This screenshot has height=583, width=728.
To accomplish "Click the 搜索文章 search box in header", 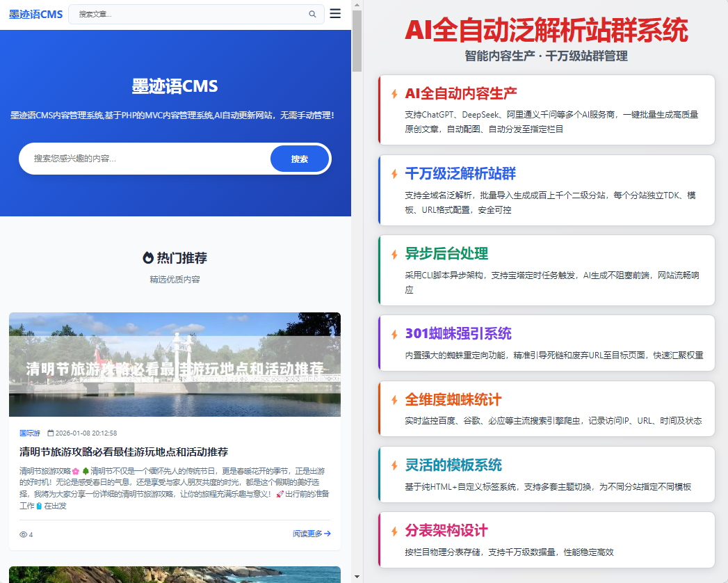I will [188, 14].
